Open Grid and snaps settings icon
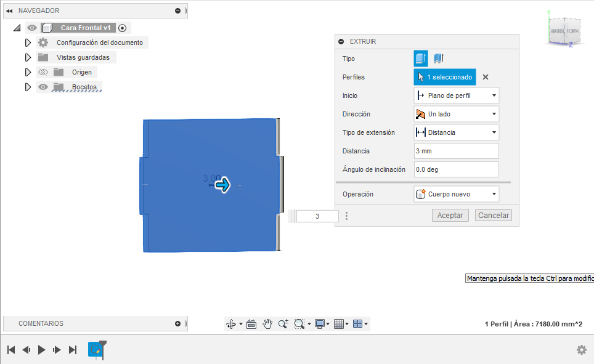Image resolution: width=594 pixels, height=364 pixels. (x=339, y=324)
